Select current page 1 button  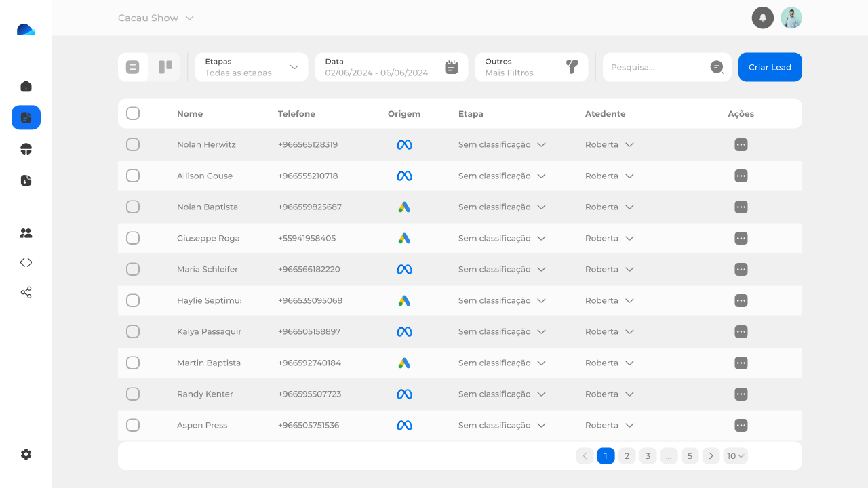pyautogui.click(x=606, y=456)
